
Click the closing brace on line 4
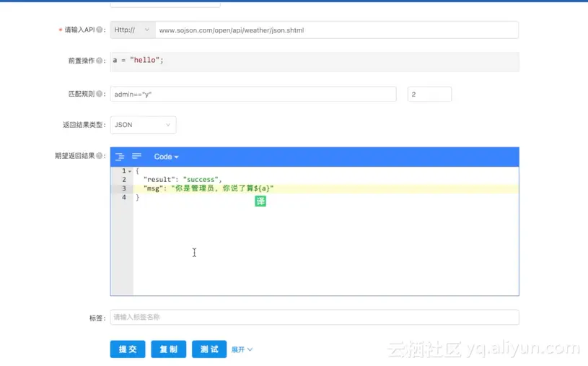click(x=137, y=197)
